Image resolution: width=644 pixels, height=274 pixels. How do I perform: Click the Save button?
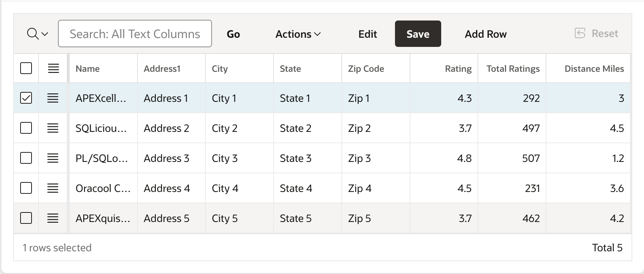click(x=418, y=34)
